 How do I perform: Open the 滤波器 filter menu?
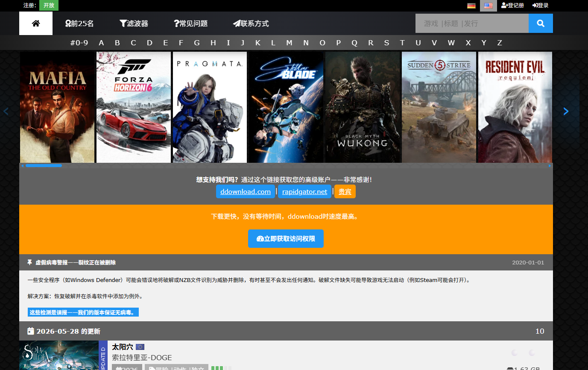134,23
